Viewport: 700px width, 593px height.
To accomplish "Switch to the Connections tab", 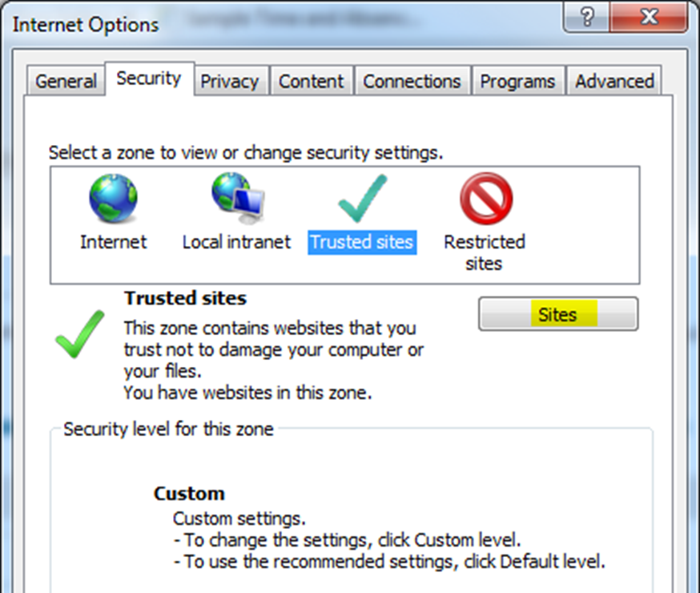I will point(412,81).
